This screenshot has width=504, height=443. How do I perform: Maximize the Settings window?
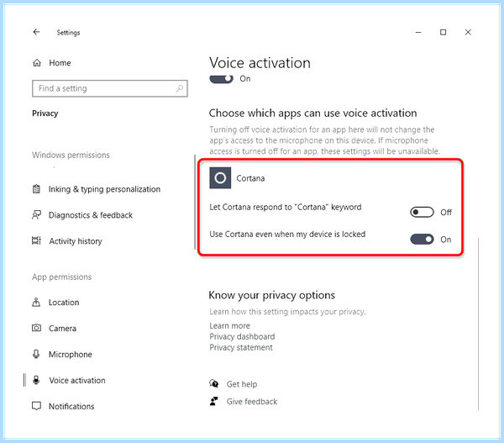point(443,32)
